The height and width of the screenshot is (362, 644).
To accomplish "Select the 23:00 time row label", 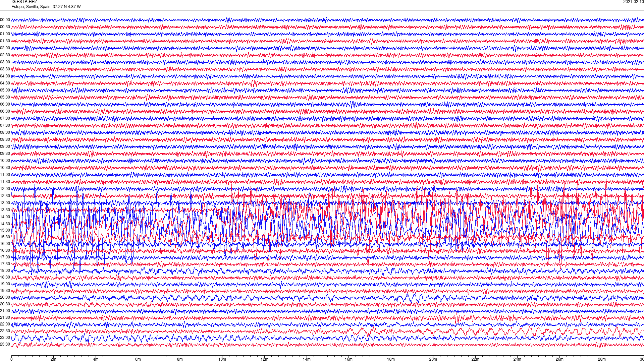I will coord(5,338).
